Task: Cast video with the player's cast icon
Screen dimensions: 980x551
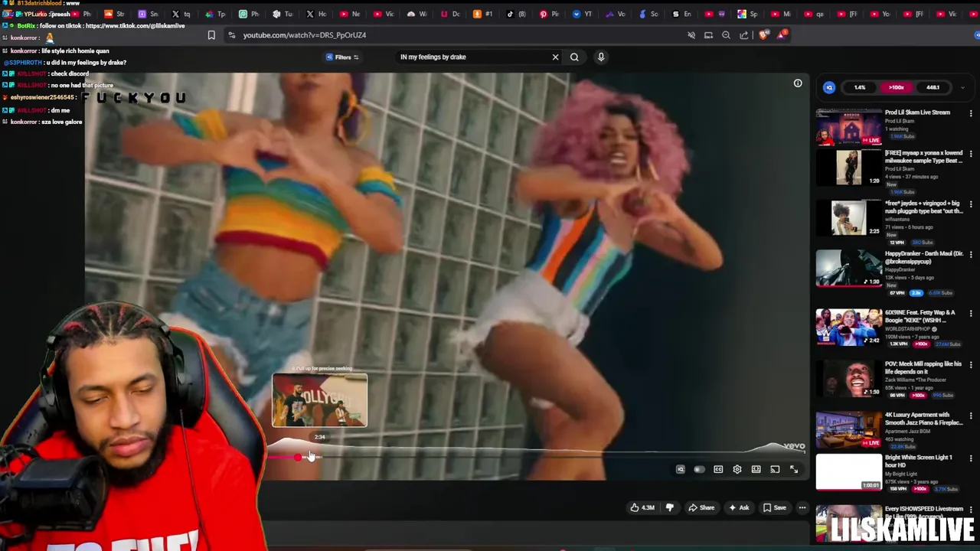Action: [x=775, y=470]
